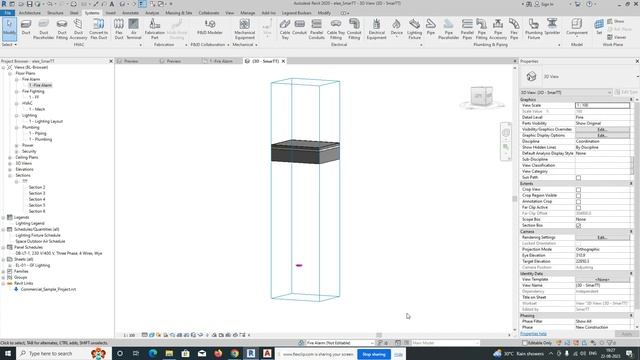Open the Architecture ribbon tab
The width and height of the screenshot is (640, 360).
tap(30, 13)
